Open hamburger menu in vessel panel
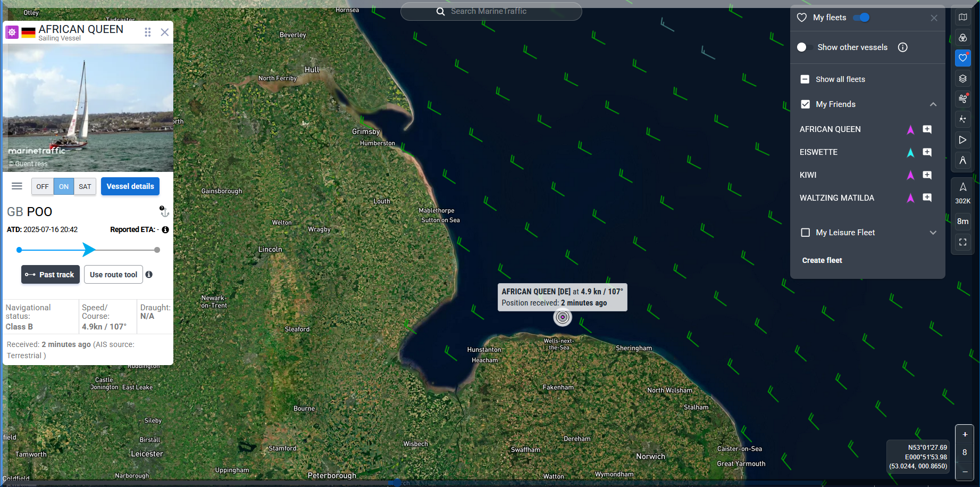 pos(17,186)
